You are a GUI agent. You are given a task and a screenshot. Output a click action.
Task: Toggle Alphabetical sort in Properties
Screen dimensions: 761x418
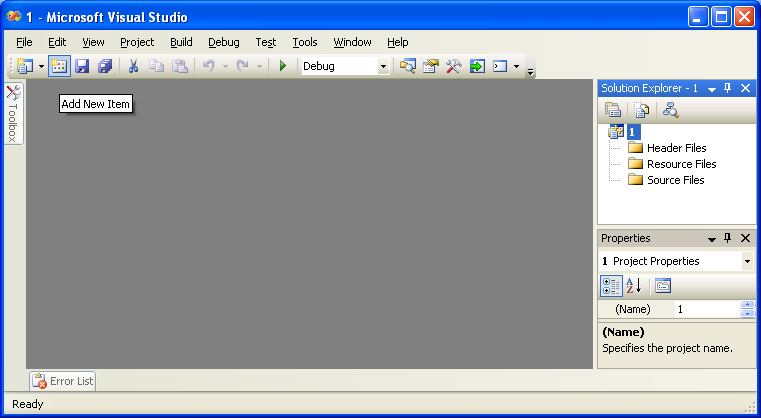(634, 286)
